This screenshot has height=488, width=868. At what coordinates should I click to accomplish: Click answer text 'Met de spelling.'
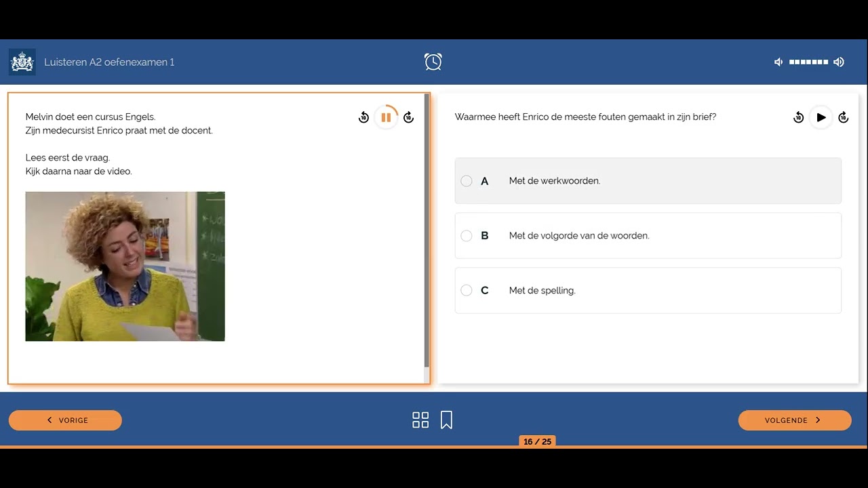[x=542, y=291]
